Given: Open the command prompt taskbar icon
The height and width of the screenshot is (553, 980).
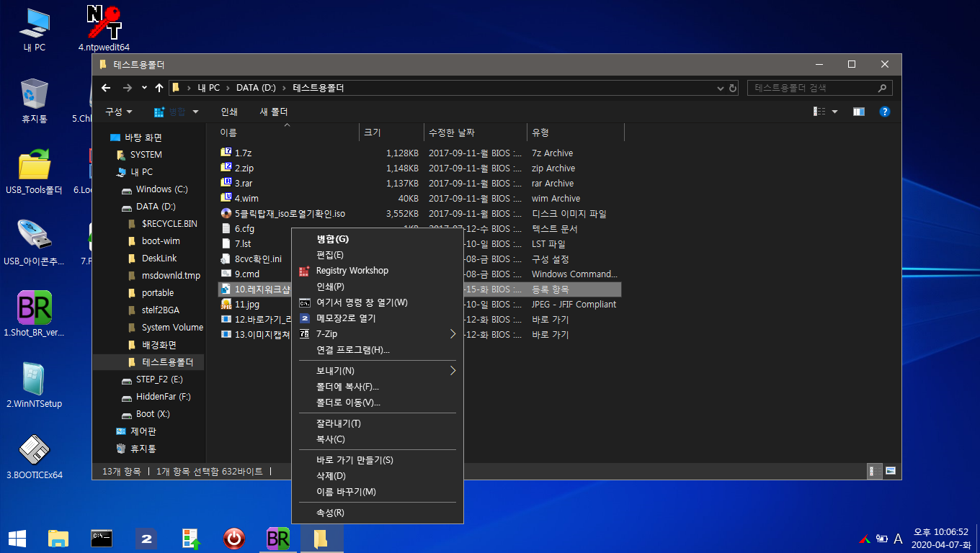Looking at the screenshot, I should tap(102, 538).
